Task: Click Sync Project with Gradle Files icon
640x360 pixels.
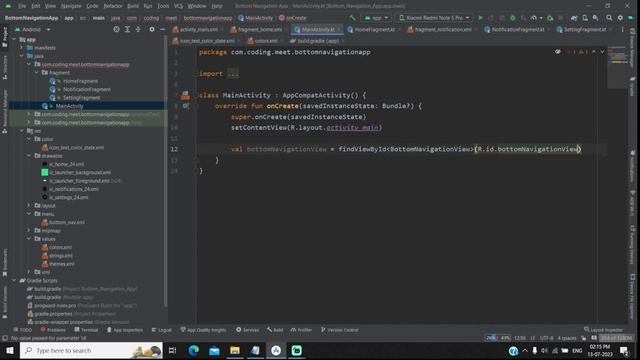Action: 574,18
